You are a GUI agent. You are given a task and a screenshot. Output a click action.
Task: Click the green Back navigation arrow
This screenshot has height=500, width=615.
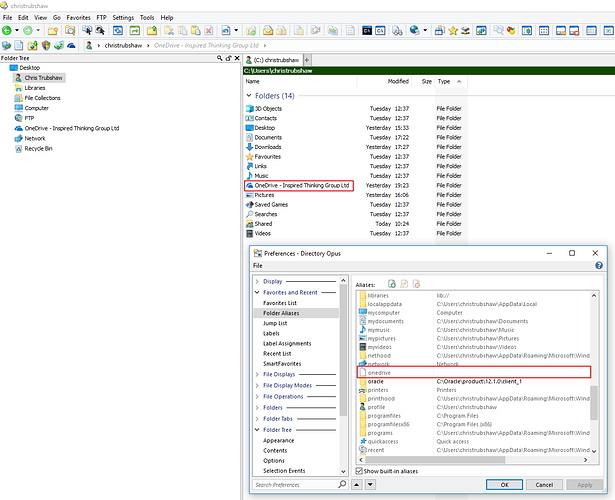(7, 30)
